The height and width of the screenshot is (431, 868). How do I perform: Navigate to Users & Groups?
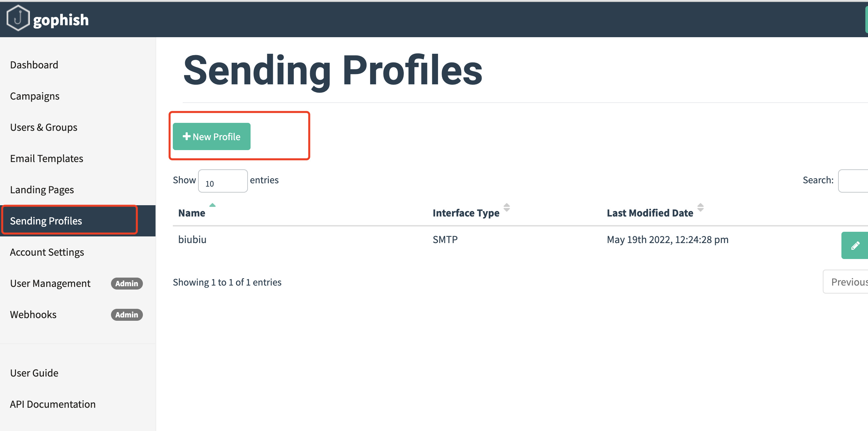[x=44, y=127]
